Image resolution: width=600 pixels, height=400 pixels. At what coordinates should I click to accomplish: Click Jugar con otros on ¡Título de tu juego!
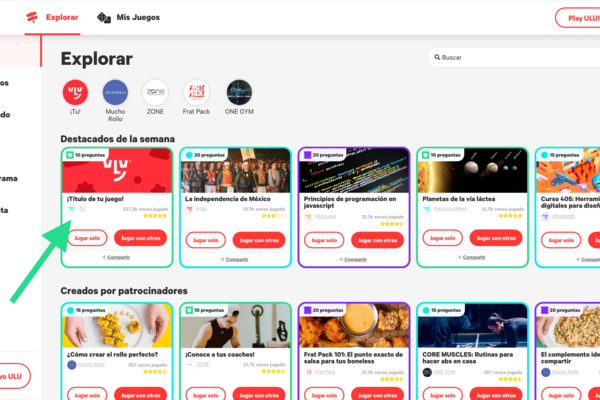[x=140, y=238]
